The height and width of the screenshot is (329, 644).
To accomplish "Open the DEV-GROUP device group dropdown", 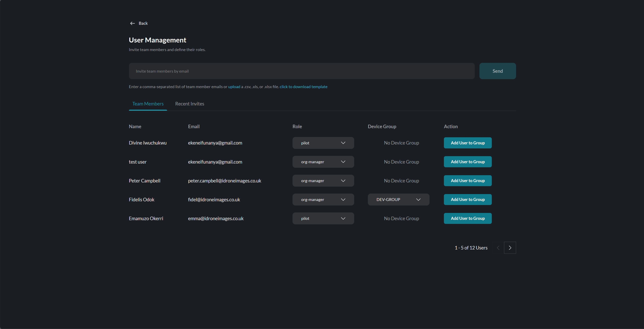I will [398, 200].
